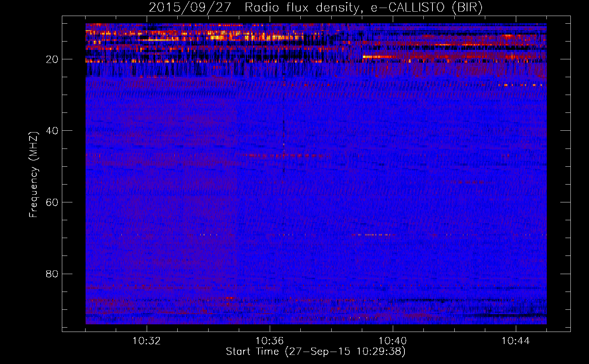Click the 'Frequency (MHZ)' axis label
This screenshot has height=364, width=589.
(33, 175)
